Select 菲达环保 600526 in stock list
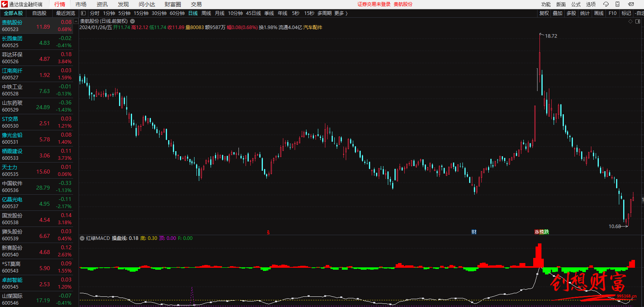This screenshot has width=644, height=307. (x=37, y=58)
